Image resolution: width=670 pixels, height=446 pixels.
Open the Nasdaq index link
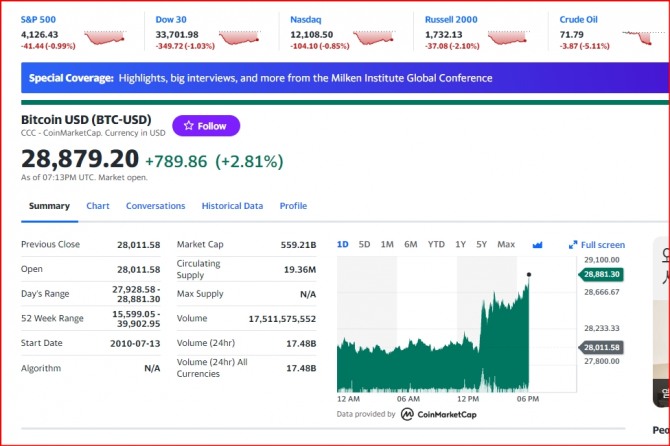click(306, 20)
